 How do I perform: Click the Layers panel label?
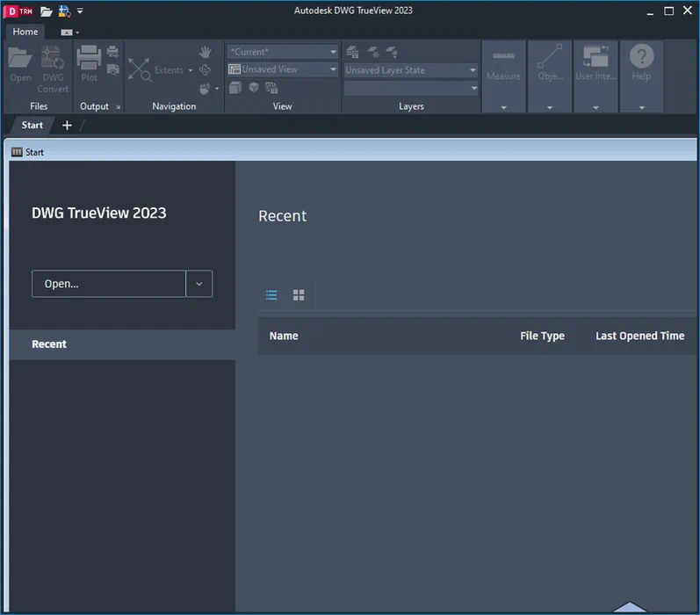411,106
